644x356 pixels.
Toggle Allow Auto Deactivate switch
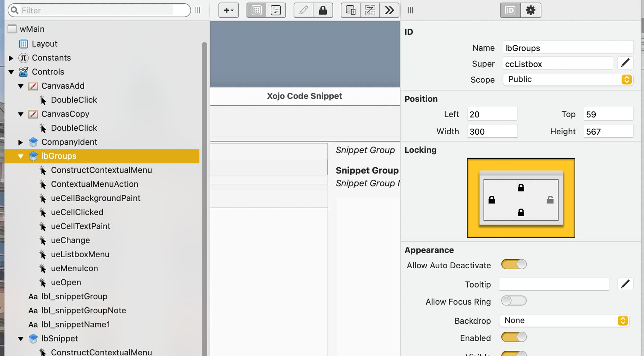pos(514,265)
